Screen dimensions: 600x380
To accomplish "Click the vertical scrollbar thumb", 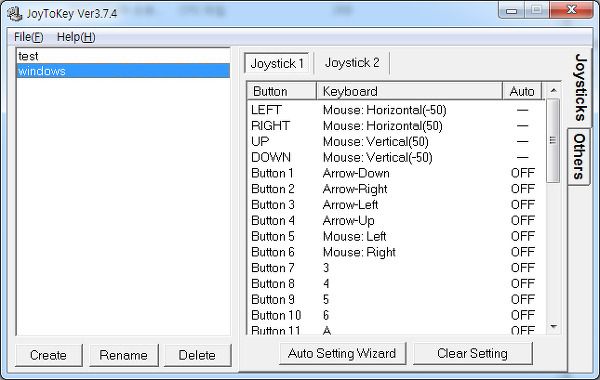I will coord(553,140).
